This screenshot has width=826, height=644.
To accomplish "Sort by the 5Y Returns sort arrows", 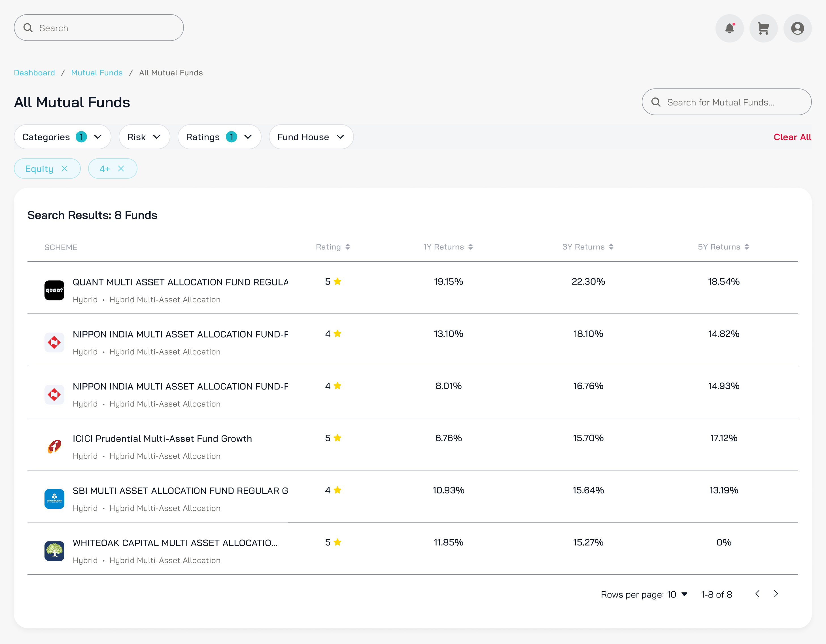I will point(747,247).
